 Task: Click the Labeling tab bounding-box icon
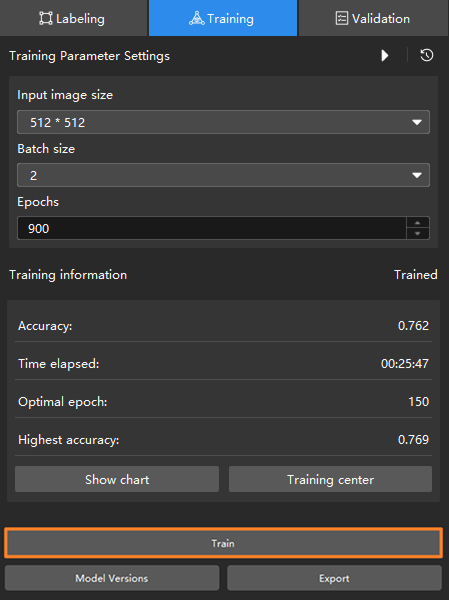pyautogui.click(x=46, y=18)
